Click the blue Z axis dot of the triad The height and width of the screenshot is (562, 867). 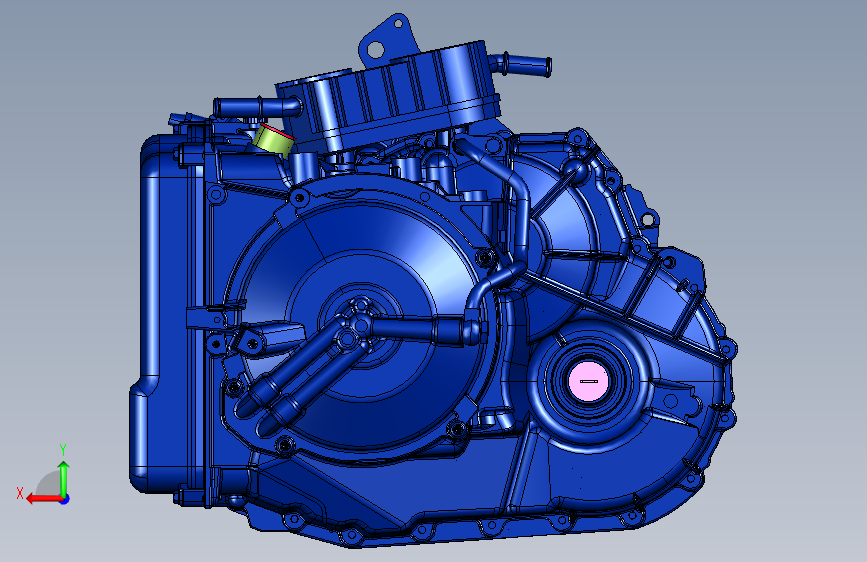coord(65,499)
